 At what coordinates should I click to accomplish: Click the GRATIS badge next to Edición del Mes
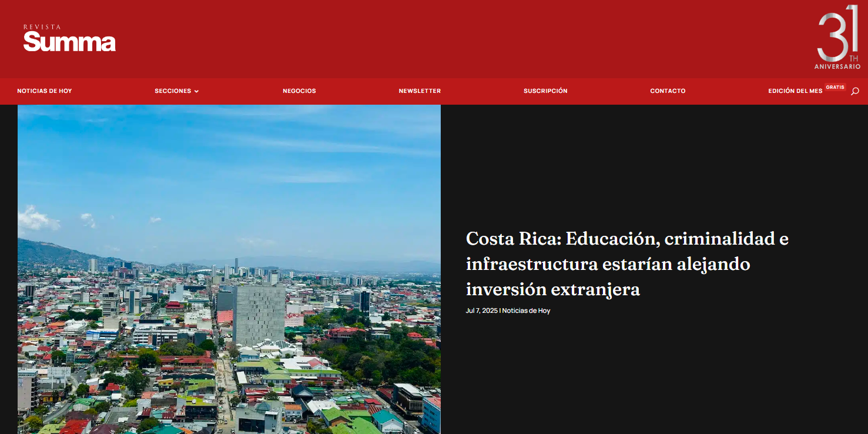pos(835,87)
